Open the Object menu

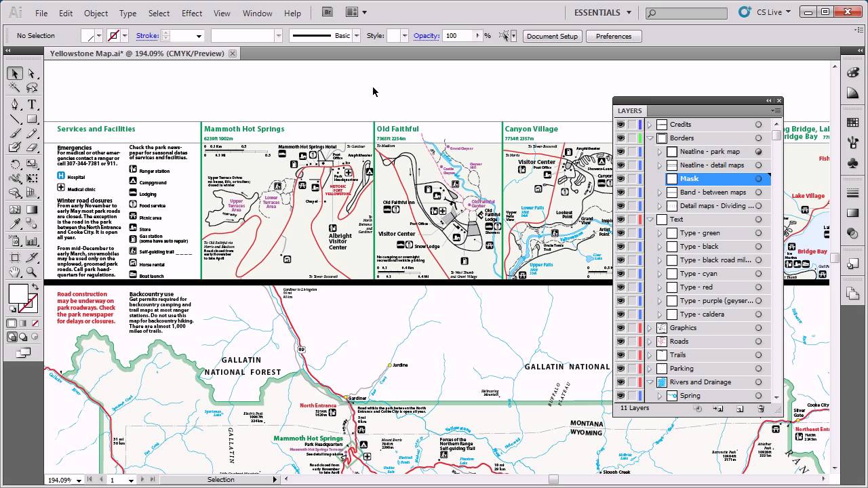[96, 13]
